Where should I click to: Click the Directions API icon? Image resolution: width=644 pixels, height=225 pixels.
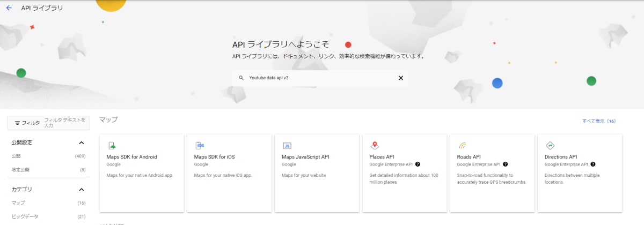[550, 145]
